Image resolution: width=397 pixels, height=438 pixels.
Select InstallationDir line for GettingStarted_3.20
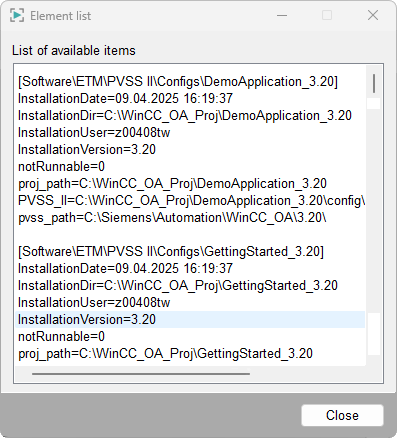(x=190, y=286)
